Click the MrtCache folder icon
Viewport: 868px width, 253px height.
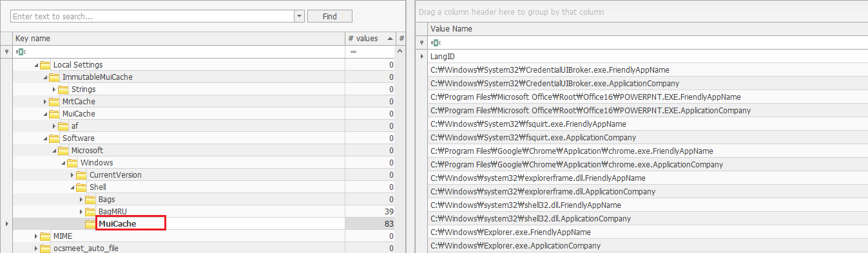[54, 102]
